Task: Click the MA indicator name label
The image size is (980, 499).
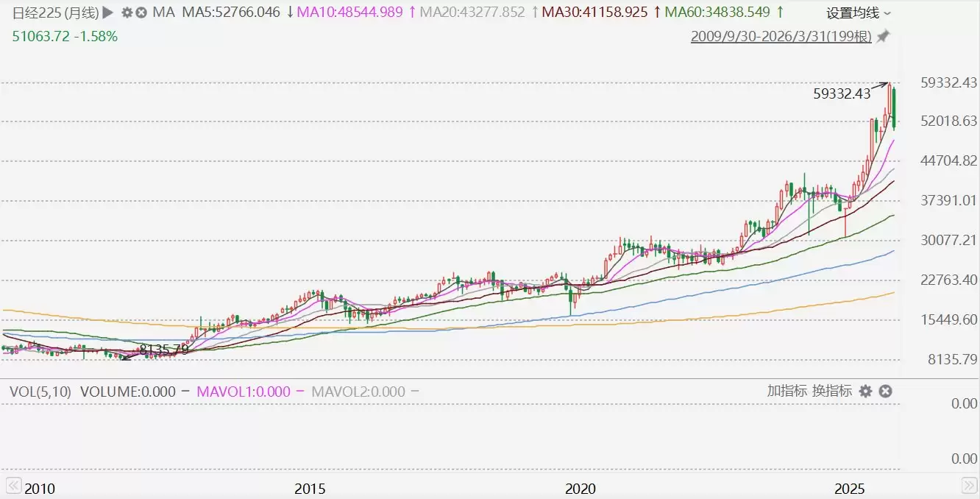Action: [163, 13]
